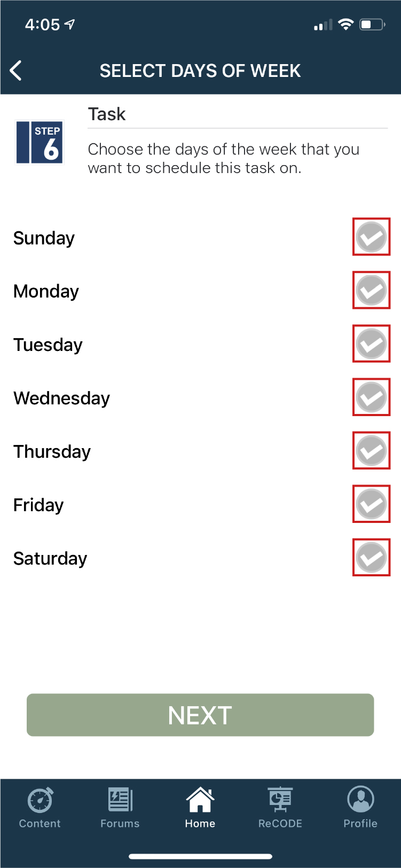Tap the Task heading text
Image resolution: width=401 pixels, height=868 pixels.
coord(107,114)
